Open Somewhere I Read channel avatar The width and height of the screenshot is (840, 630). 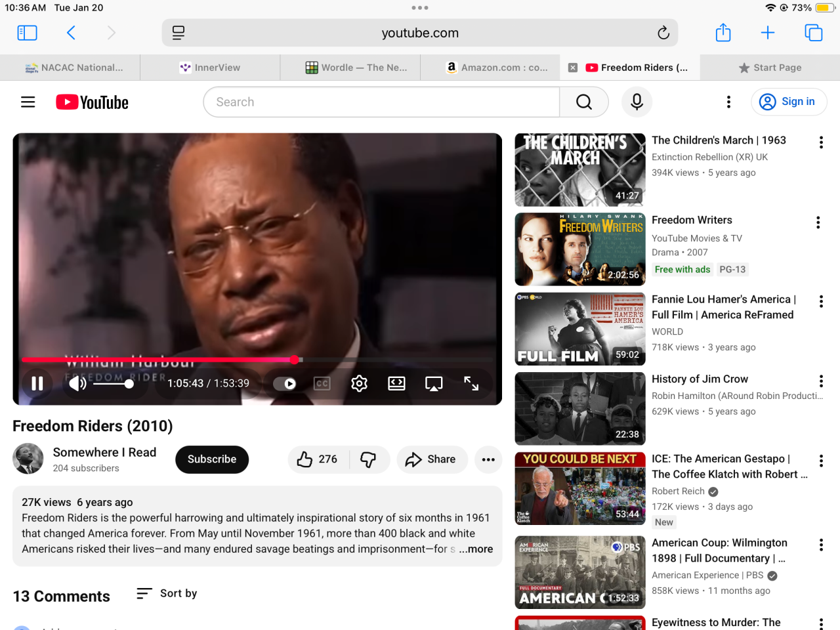pyautogui.click(x=28, y=459)
